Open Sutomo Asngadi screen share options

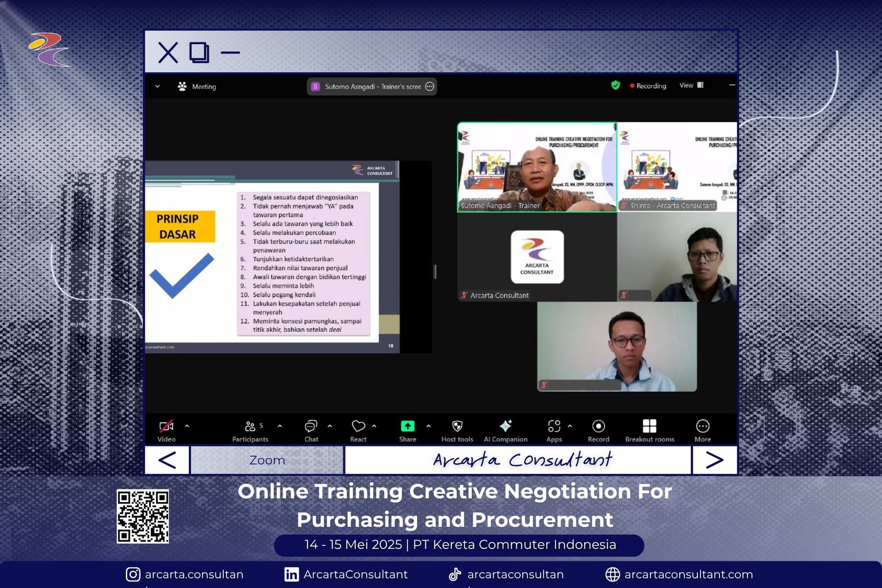(x=430, y=87)
